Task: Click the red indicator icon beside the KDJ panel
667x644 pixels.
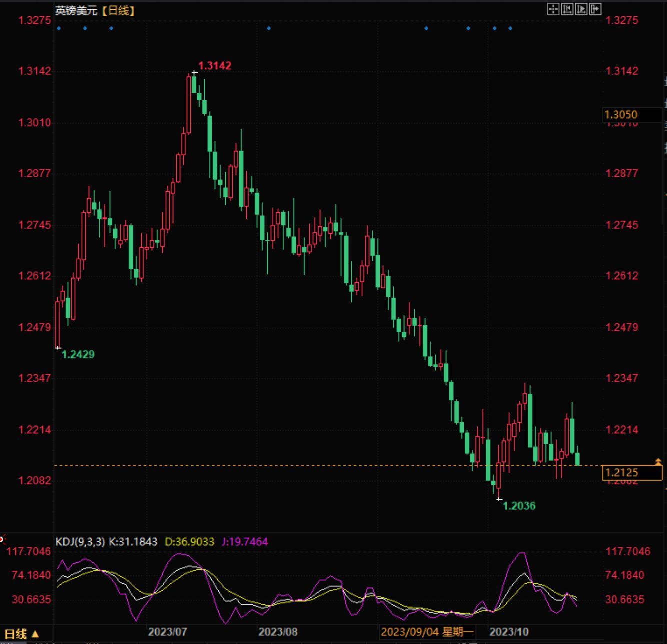Action: click(x=2, y=539)
